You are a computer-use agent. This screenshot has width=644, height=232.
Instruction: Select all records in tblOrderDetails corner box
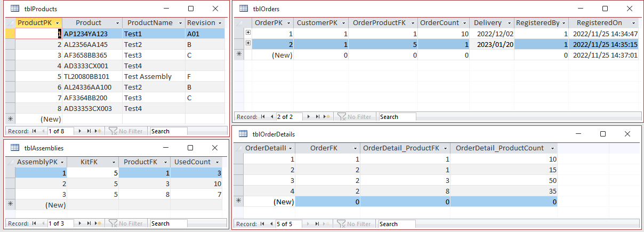click(238, 148)
